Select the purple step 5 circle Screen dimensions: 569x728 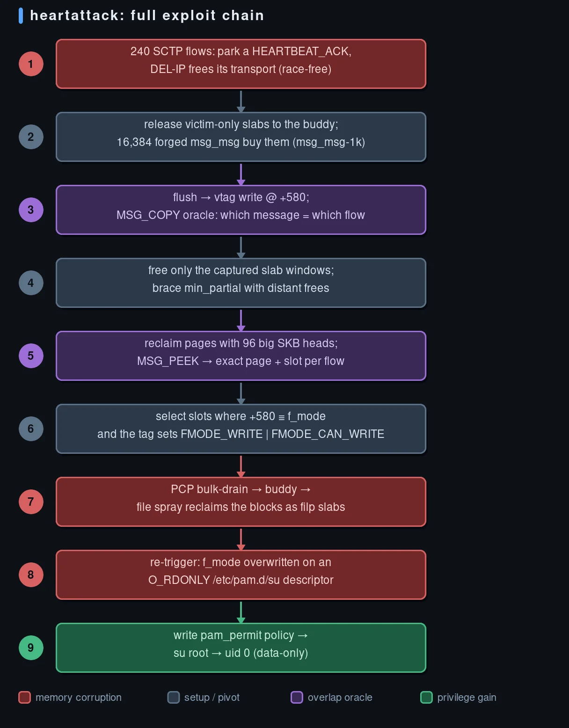tap(31, 356)
